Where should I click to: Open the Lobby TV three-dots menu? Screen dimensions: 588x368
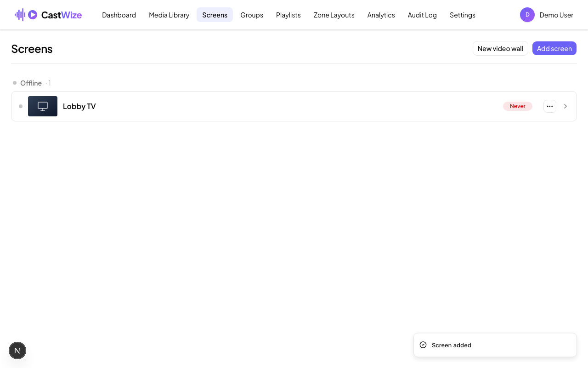tap(550, 106)
